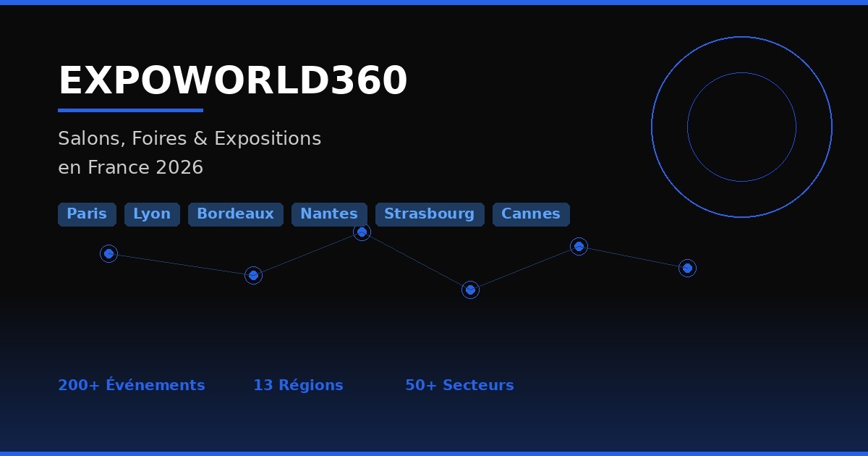Click the EXPOWORLD360 title
This screenshot has width=868, height=456.
coord(232,80)
